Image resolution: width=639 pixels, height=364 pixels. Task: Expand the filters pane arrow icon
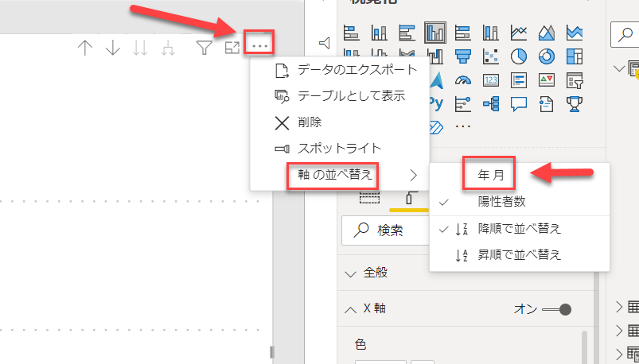324,43
